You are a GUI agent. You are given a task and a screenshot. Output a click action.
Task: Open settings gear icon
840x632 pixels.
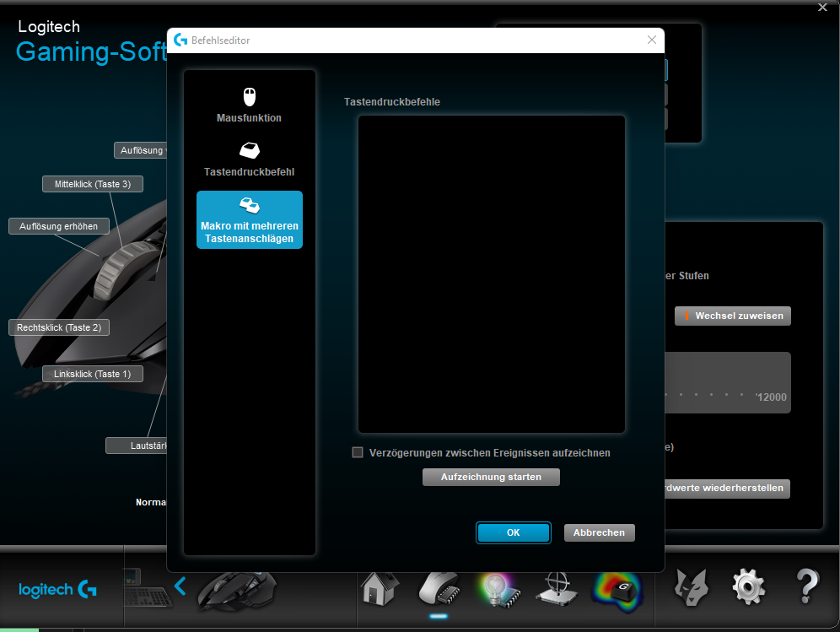click(x=748, y=587)
